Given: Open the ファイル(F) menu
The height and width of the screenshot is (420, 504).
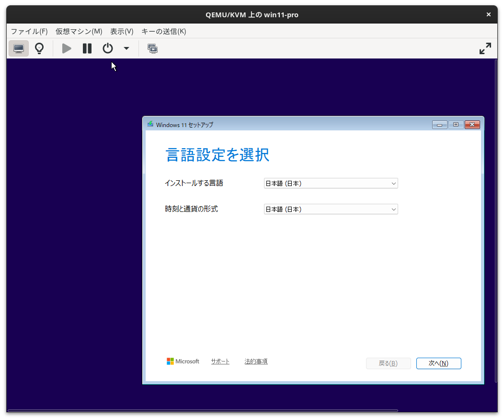Looking at the screenshot, I should coord(29,31).
